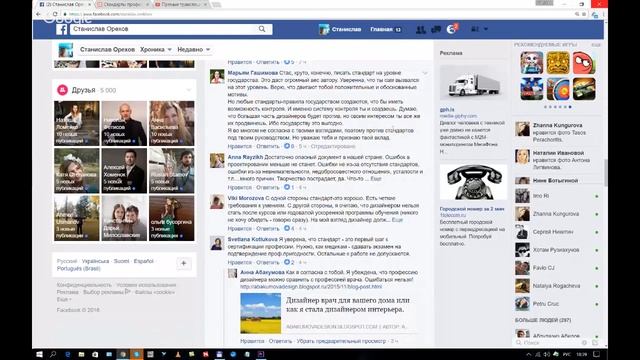Open chat with Favio CJ
The height and width of the screenshot is (360, 640).
pos(557,268)
